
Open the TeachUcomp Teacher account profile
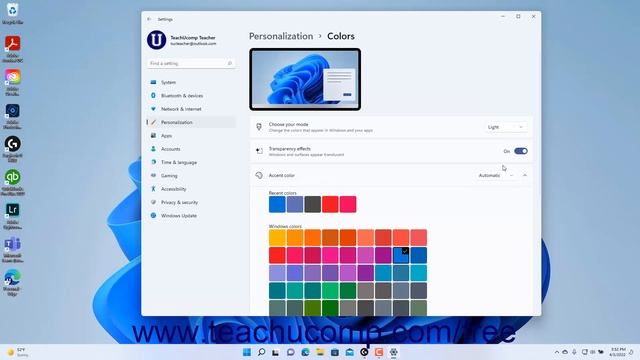(x=182, y=40)
